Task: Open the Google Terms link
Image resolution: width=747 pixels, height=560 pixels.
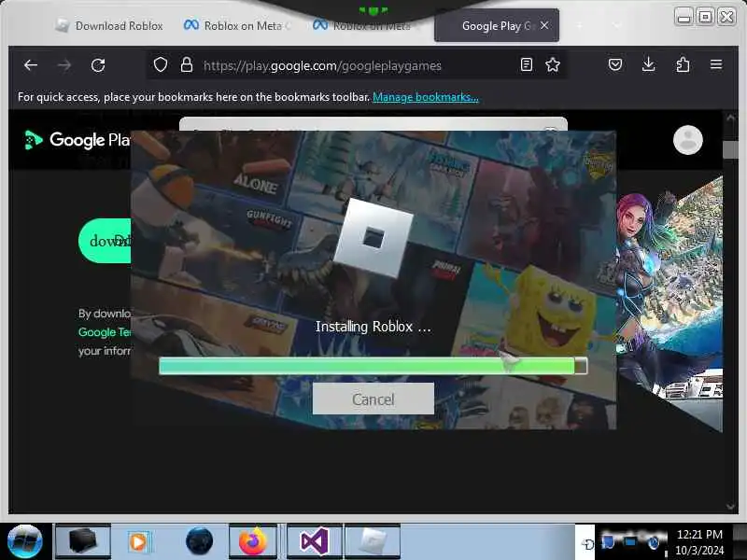Action: (105, 332)
